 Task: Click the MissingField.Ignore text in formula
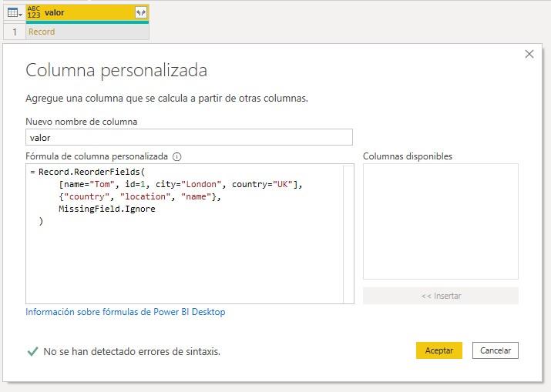(107, 209)
